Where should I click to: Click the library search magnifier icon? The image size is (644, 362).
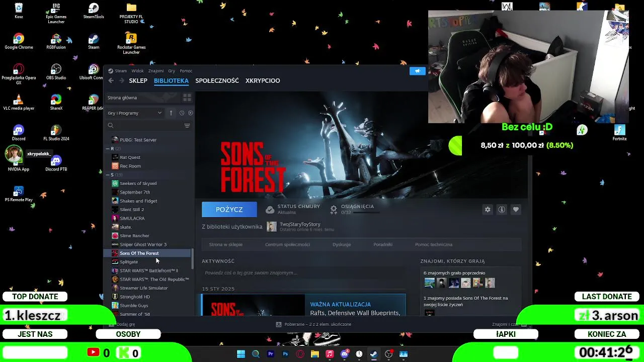(111, 126)
